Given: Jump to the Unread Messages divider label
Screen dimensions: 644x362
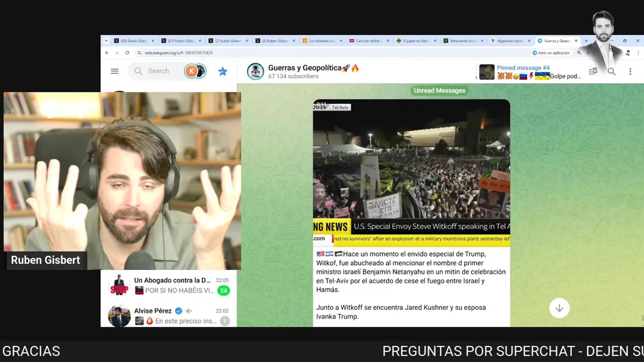Looking at the screenshot, I should click(x=439, y=90).
